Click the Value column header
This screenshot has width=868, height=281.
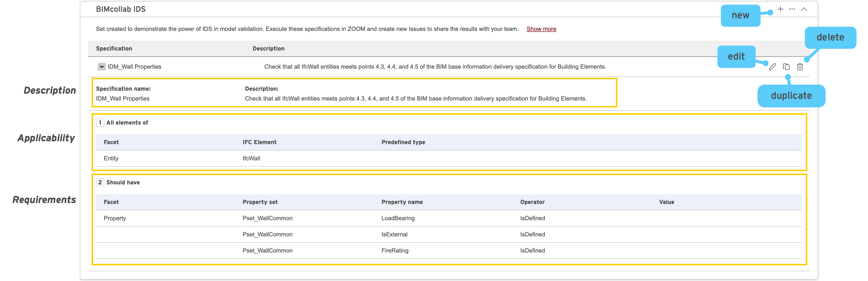tap(667, 202)
